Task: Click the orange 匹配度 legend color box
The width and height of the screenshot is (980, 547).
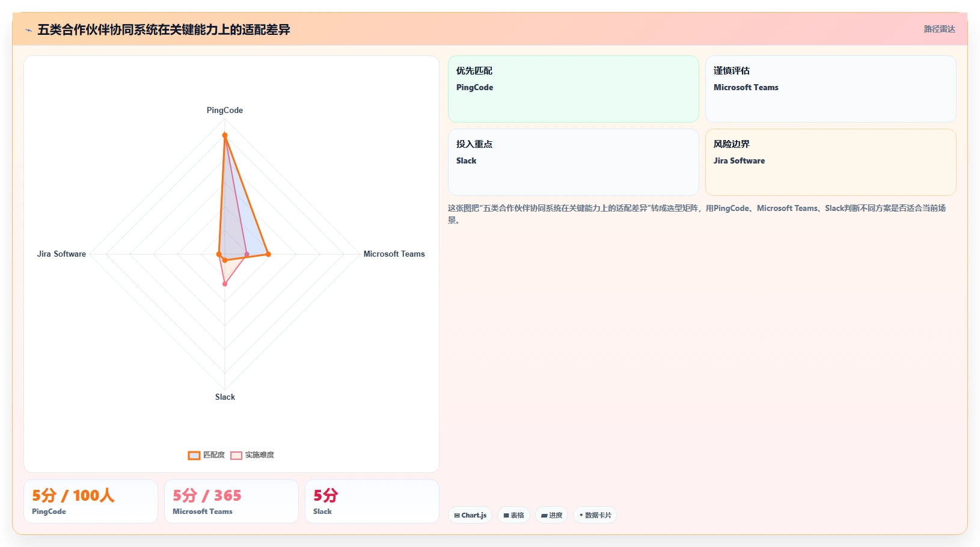Action: point(194,456)
